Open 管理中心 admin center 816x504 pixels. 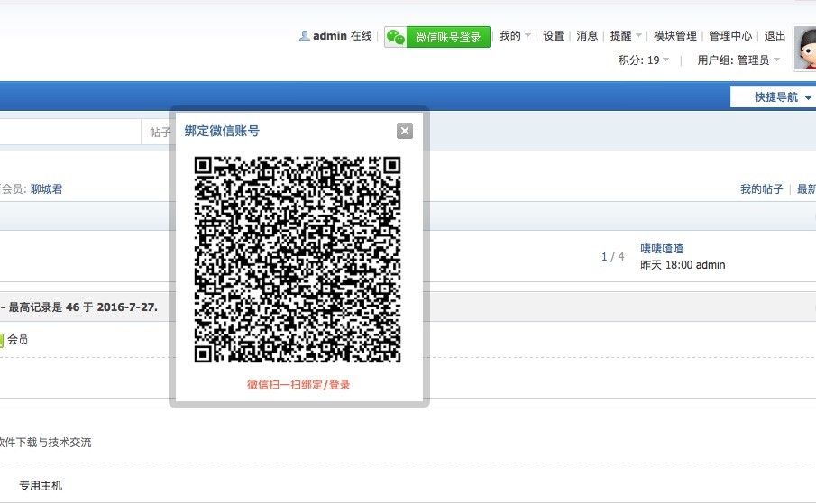pos(730,36)
